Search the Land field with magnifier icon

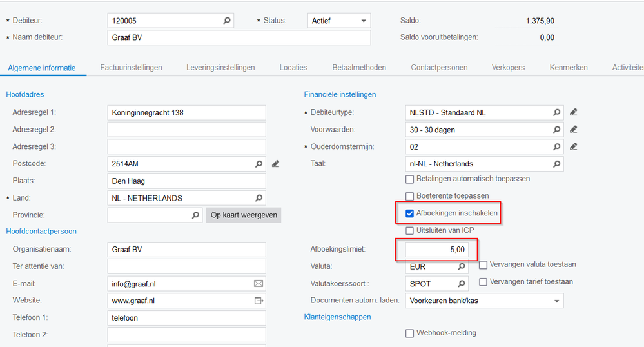(259, 198)
